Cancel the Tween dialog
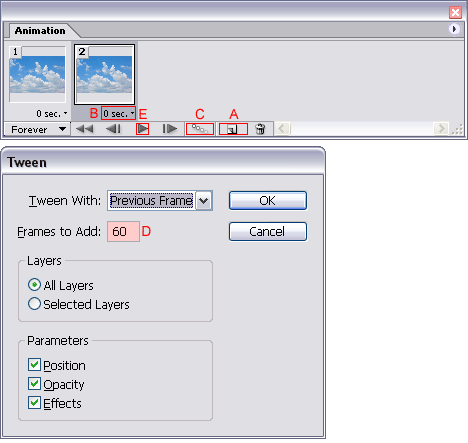The image size is (468, 443). tap(268, 232)
